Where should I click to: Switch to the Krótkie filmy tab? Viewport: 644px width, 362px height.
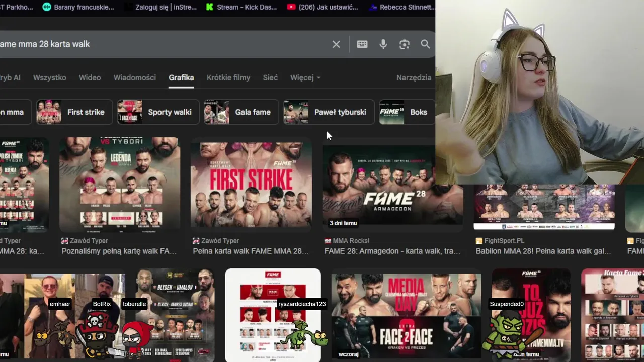coord(228,77)
